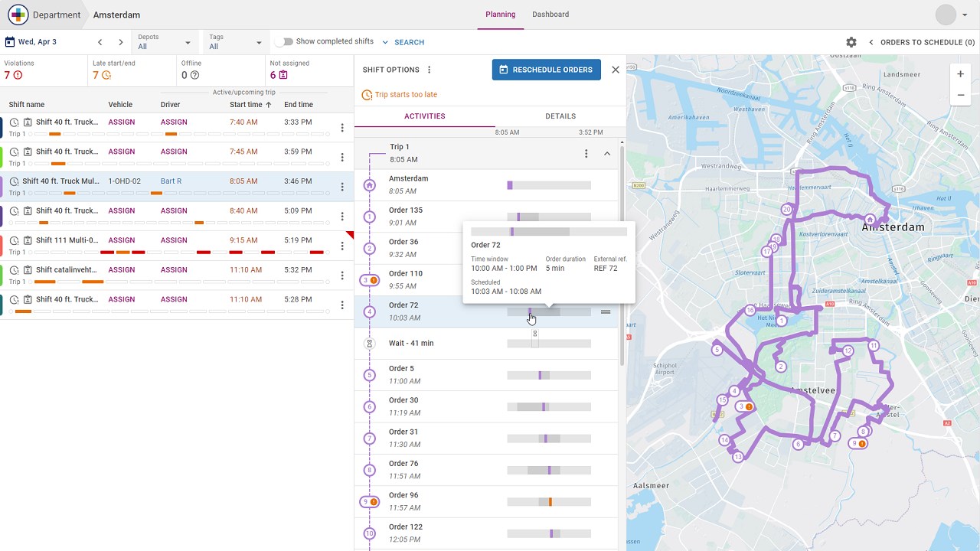Open row menu for the 7:40 AM shift
980x551 pixels.
[342, 128]
